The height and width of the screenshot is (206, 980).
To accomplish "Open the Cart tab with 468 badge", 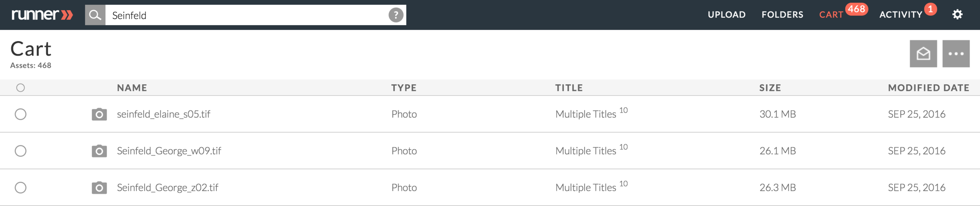I will coord(843,13).
